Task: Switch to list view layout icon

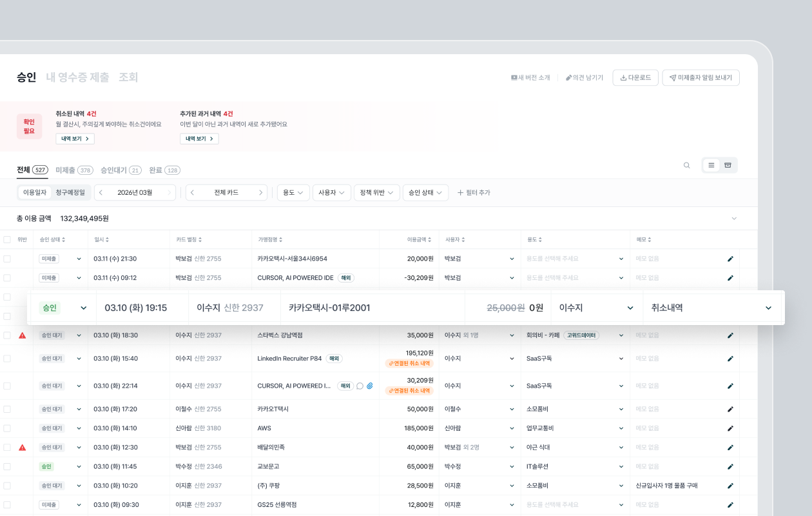Action: click(711, 165)
